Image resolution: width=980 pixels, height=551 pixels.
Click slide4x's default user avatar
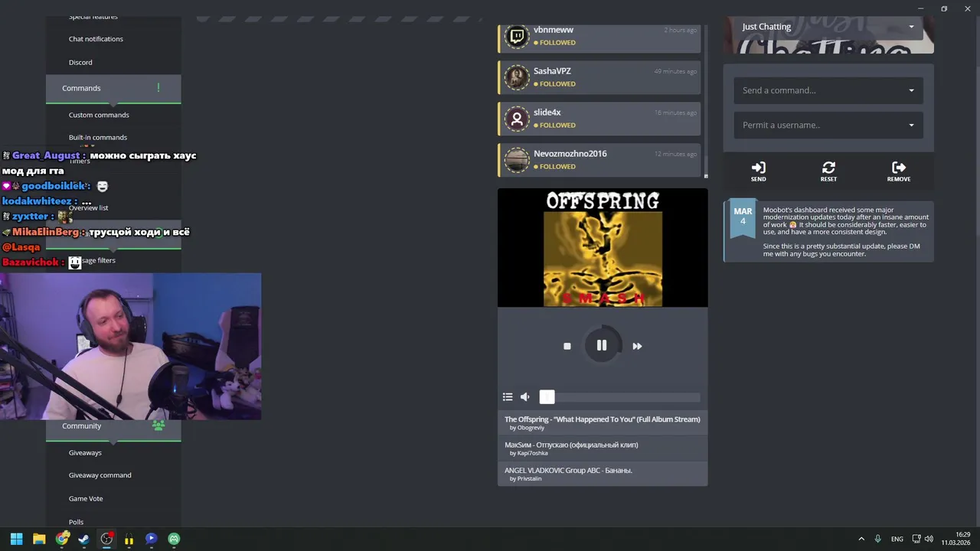click(x=517, y=118)
